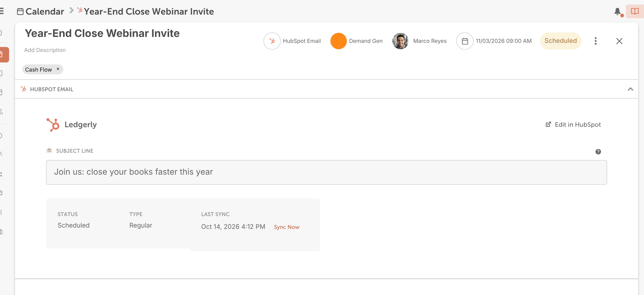644x295 pixels.
Task: Click the Type value Regular
Action: (x=141, y=225)
